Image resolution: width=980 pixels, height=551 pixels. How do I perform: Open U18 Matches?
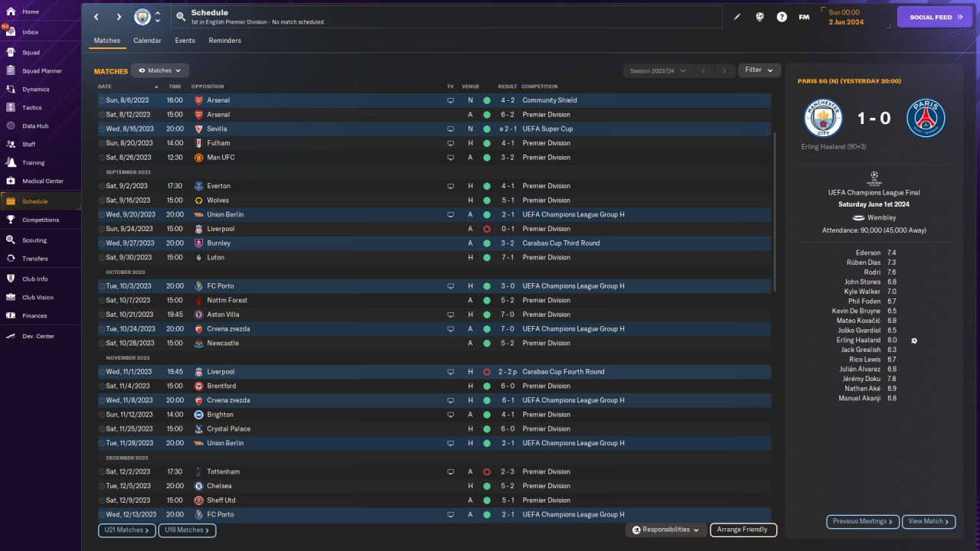[187, 530]
